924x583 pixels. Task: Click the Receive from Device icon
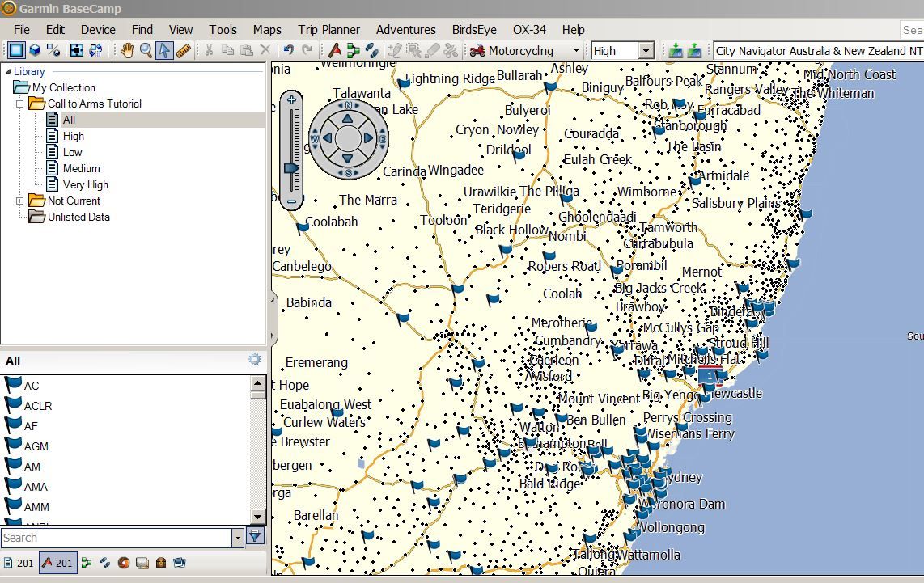[695, 51]
